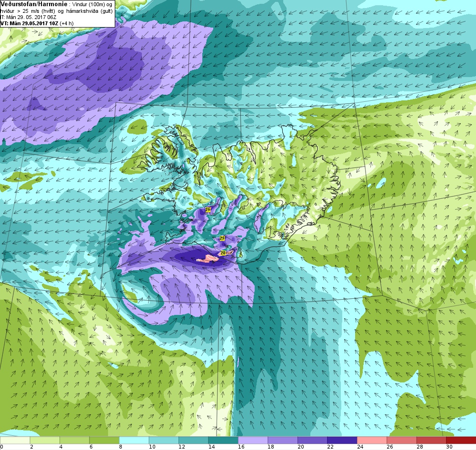The height and width of the screenshot is (450, 476).
Task: Click the legend scale number "24"
Action: [x=360, y=447]
